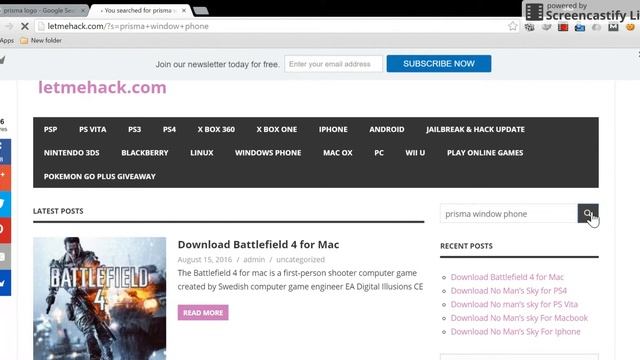Viewport: 640px width, 360px height.
Task: Select MAC OX in the nav menu
Action: click(x=338, y=153)
